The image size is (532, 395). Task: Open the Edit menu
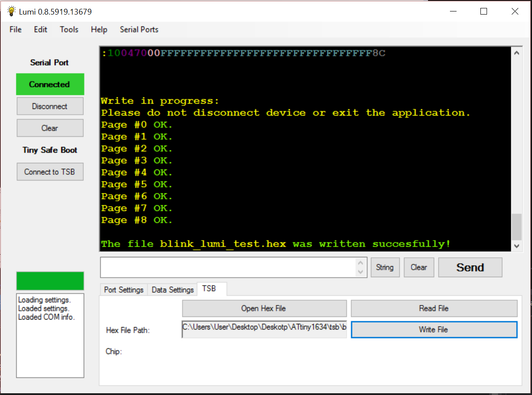point(41,30)
